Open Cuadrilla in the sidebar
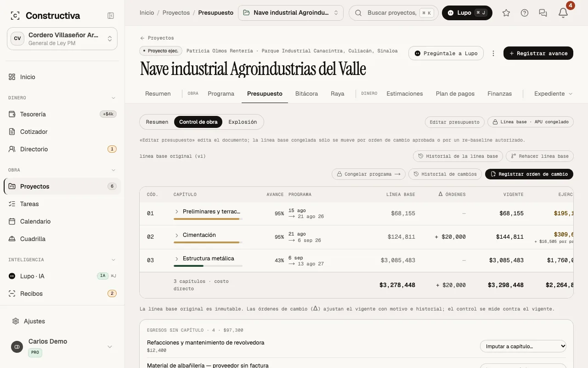 tap(62, 239)
